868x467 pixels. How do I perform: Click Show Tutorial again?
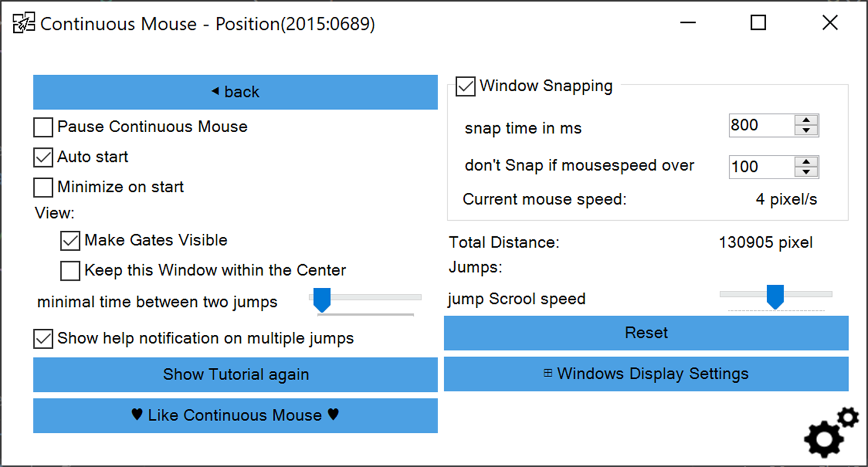(235, 375)
